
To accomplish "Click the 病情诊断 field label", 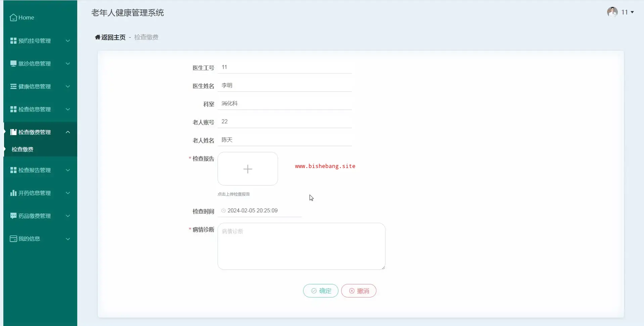I will [203, 230].
